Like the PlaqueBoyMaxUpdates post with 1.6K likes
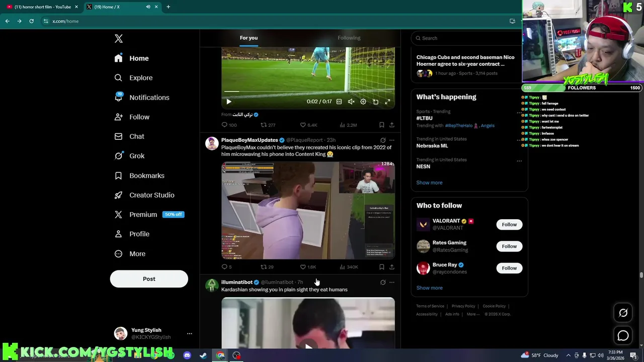Screen dimensions: 644x362 click(x=308, y=267)
